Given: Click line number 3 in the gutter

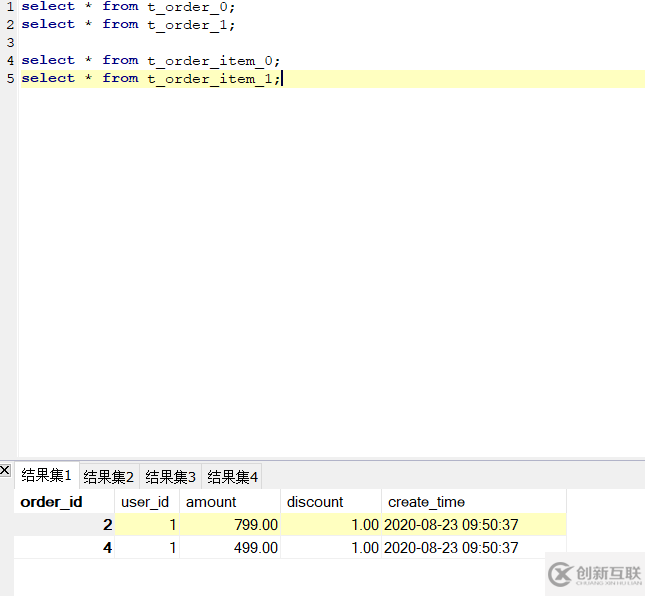Looking at the screenshot, I should (9, 42).
